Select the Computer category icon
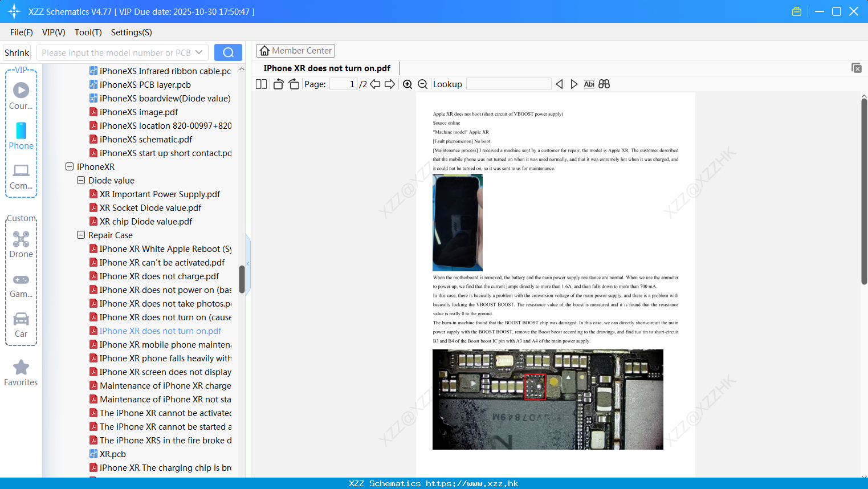This screenshot has height=489, width=868. point(21,176)
